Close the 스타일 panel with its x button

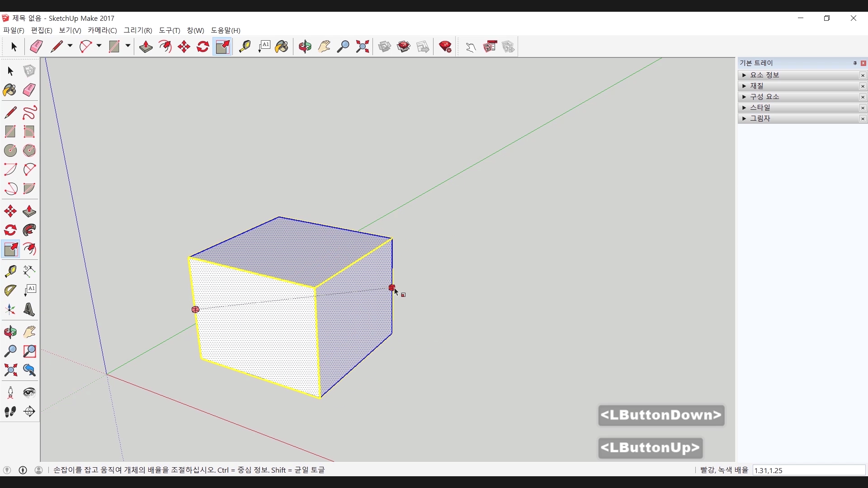(x=863, y=108)
